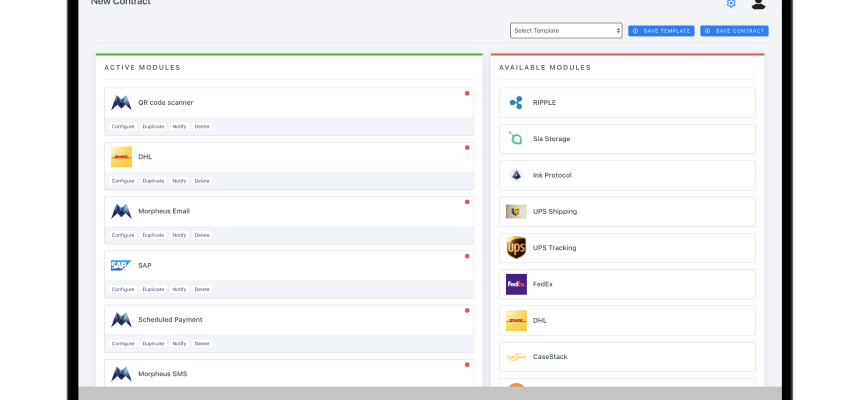Delete the active DHL module
Screen dimensions: 860x400
202,181
